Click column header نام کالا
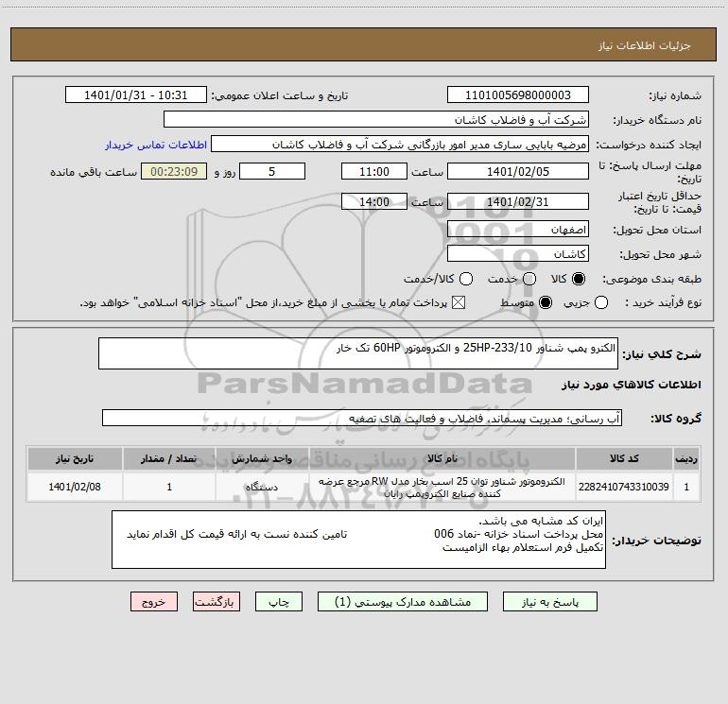This screenshot has width=728, height=704. 442,458
